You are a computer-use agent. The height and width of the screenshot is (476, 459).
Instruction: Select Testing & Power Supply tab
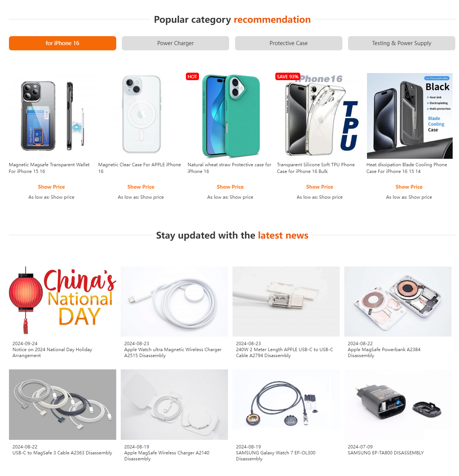tap(402, 43)
